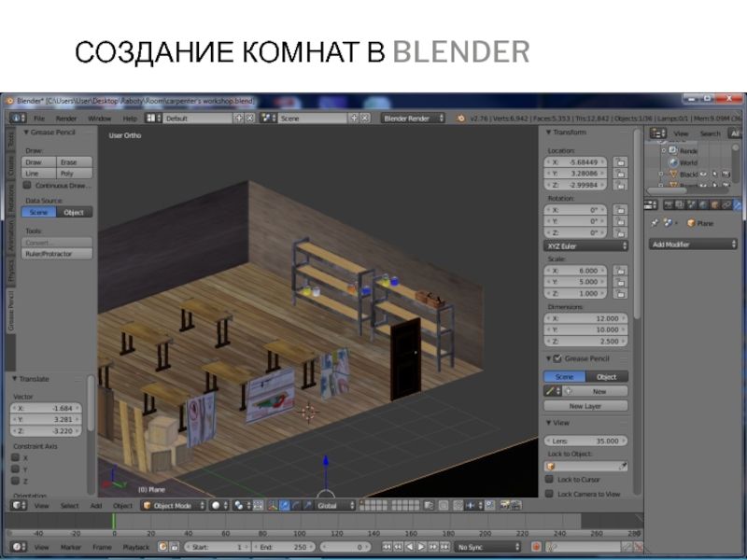Click the World properties tab globe icon
The height and width of the screenshot is (560, 747).
(x=703, y=204)
